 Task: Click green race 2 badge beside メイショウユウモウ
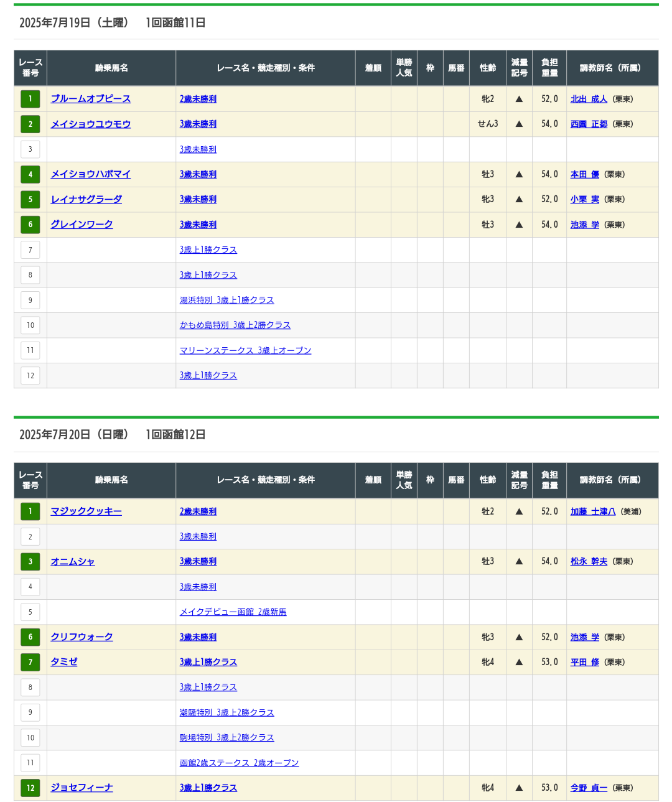pyautogui.click(x=30, y=124)
